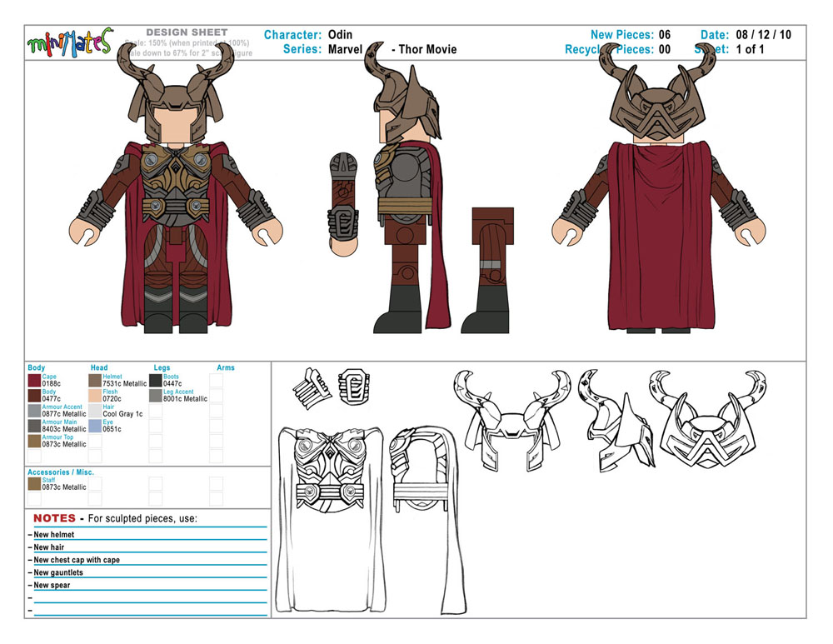Click the 'Thor Movie' series text
Image resolution: width=833 pixels, height=644 pixels.
(427, 49)
